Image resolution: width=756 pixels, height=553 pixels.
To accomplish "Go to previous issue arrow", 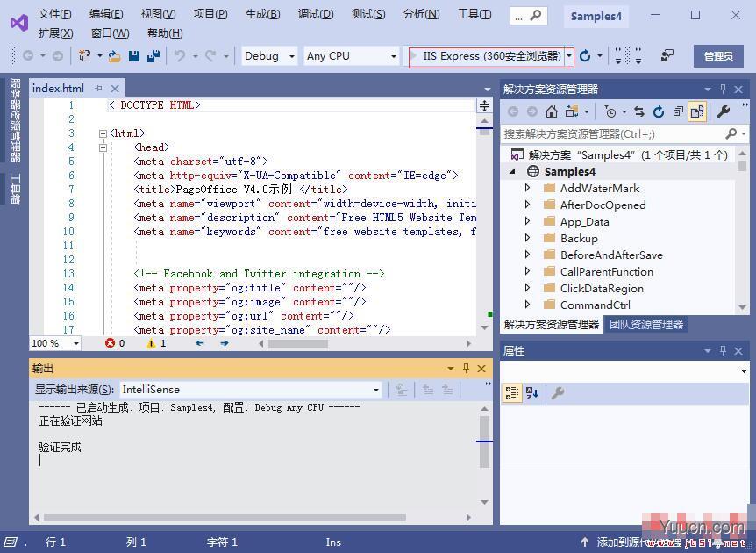I will [x=200, y=343].
